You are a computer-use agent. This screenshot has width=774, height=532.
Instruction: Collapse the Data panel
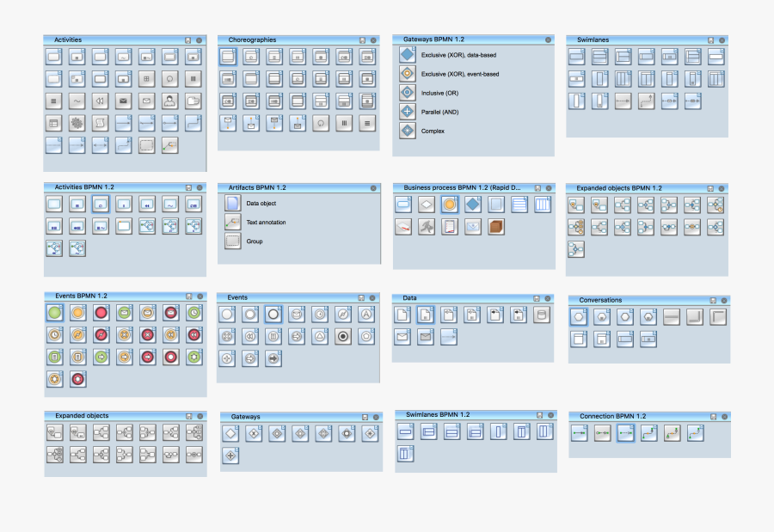tap(549, 297)
